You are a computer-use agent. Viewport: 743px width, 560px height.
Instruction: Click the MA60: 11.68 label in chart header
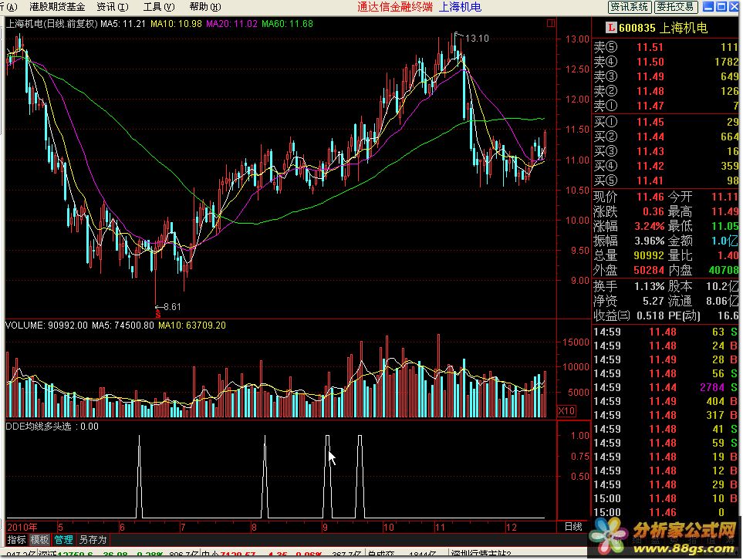point(287,24)
